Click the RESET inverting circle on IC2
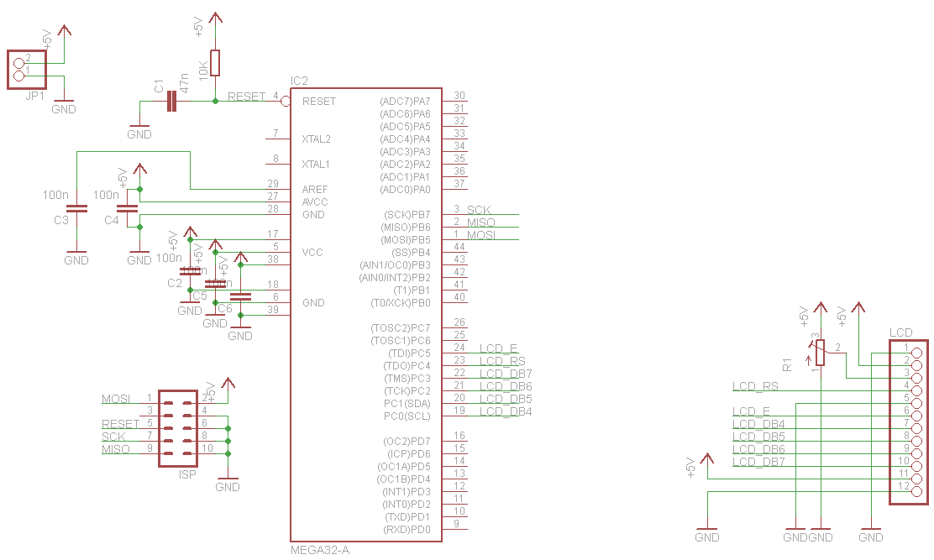Viewport: 934px width, 560px height. [286, 101]
